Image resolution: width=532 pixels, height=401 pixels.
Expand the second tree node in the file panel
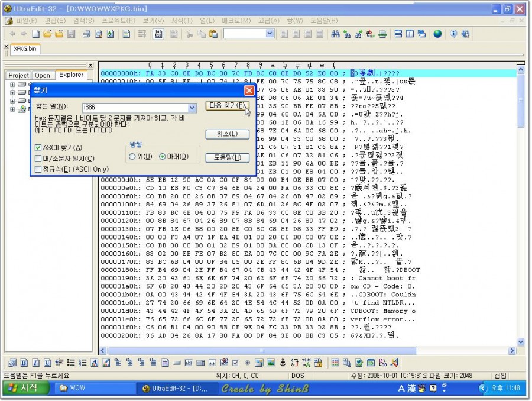12,93
